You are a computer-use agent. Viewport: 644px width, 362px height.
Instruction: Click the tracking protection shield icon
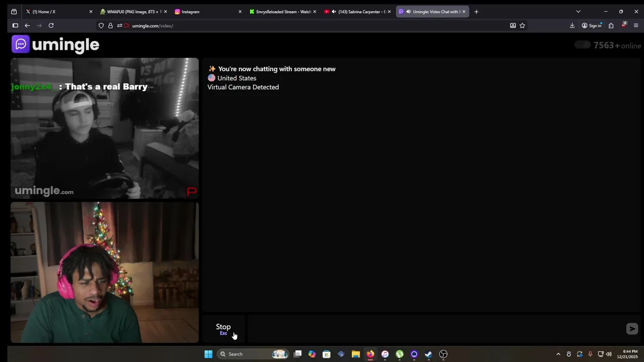tap(101, 26)
